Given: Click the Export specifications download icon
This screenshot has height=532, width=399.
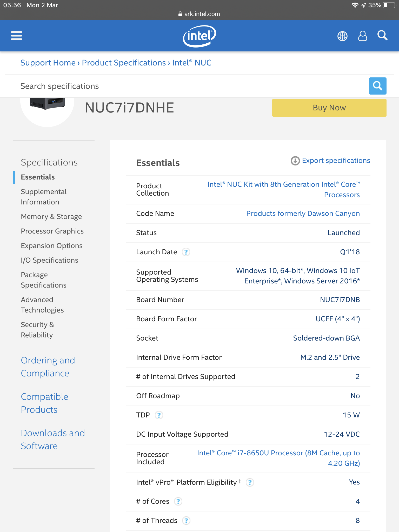Looking at the screenshot, I should pyautogui.click(x=295, y=161).
